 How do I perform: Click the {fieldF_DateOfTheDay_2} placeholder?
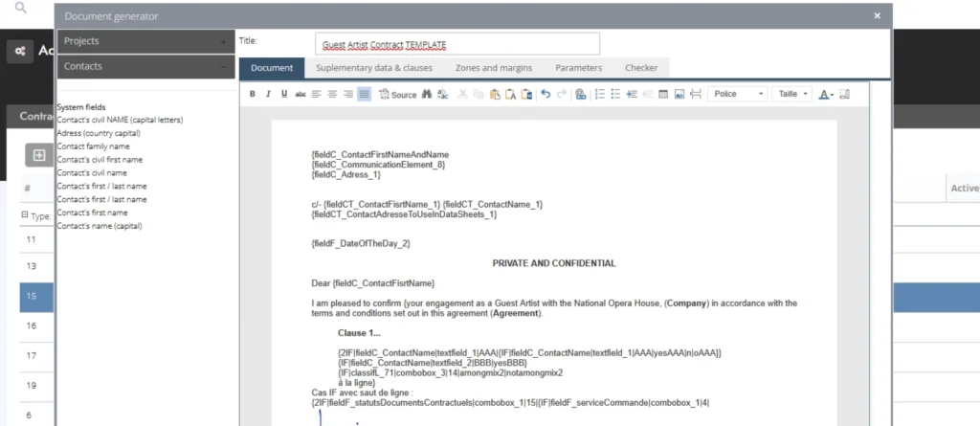(x=361, y=243)
